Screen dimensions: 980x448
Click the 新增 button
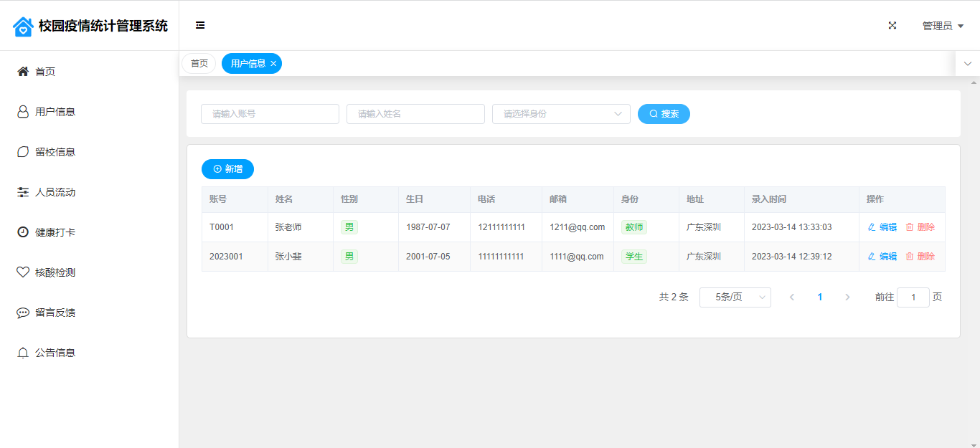[227, 169]
